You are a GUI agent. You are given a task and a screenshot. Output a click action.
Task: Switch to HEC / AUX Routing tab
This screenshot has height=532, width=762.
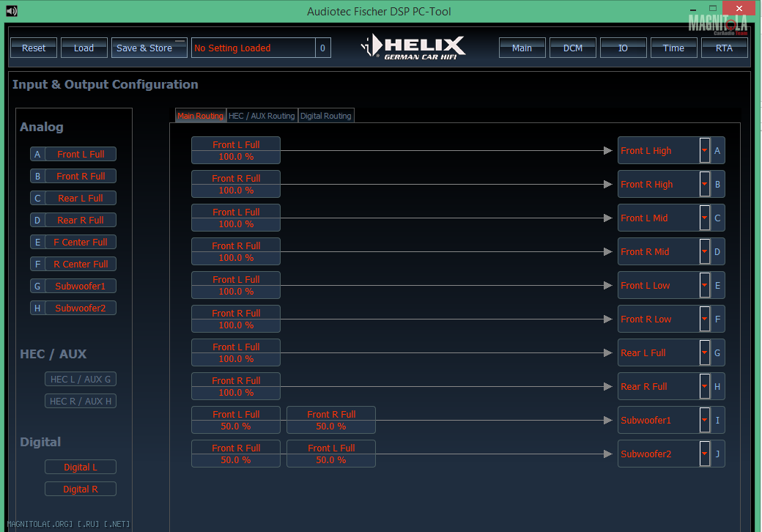[262, 116]
